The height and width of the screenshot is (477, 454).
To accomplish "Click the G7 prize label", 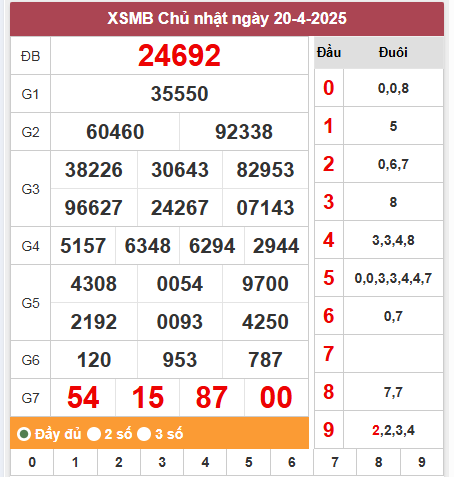I will tap(30, 398).
